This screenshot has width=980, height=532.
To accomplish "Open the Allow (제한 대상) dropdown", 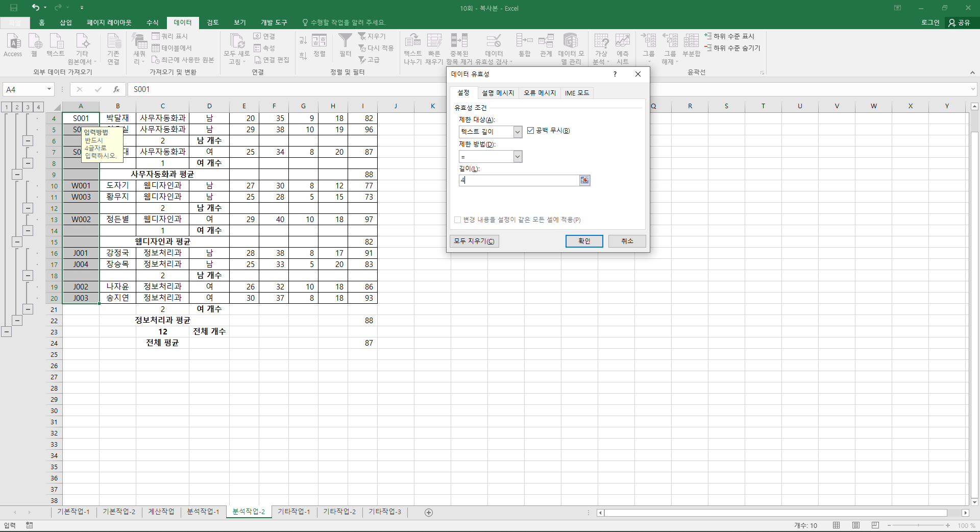I will [518, 132].
